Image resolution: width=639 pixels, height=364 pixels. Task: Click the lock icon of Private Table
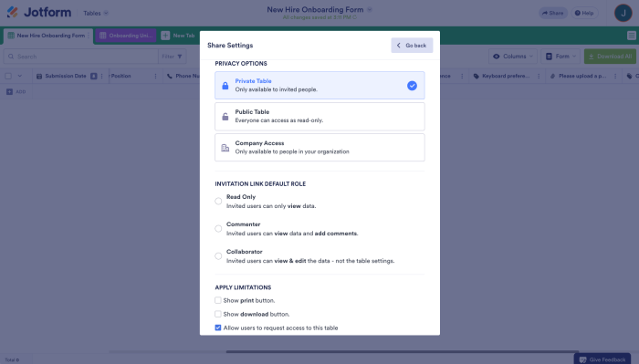tap(225, 85)
